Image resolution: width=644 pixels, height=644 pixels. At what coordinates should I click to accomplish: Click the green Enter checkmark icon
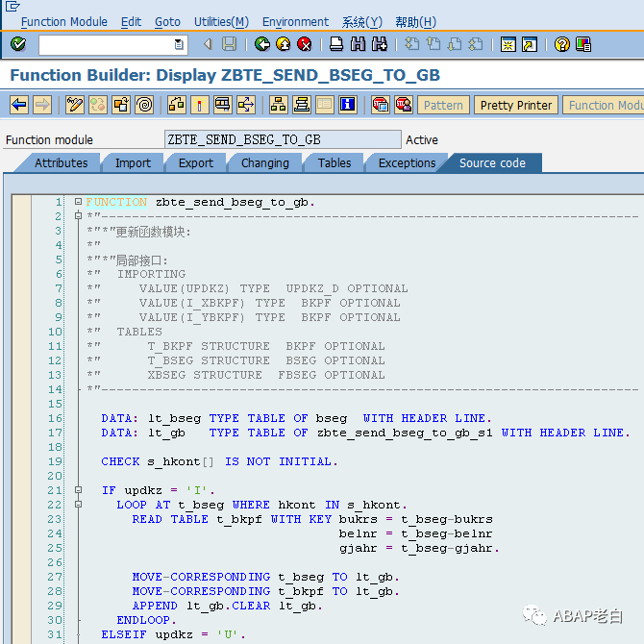click(x=18, y=44)
